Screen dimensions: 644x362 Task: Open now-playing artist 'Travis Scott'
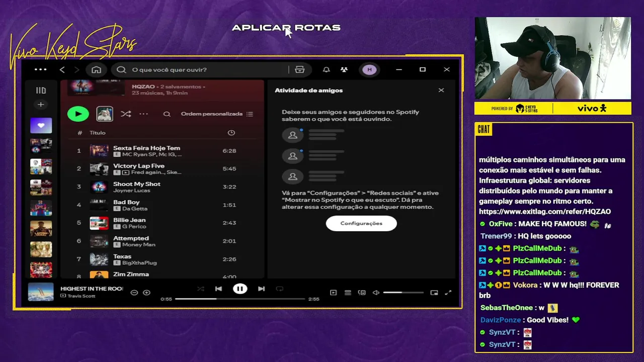tap(81, 296)
